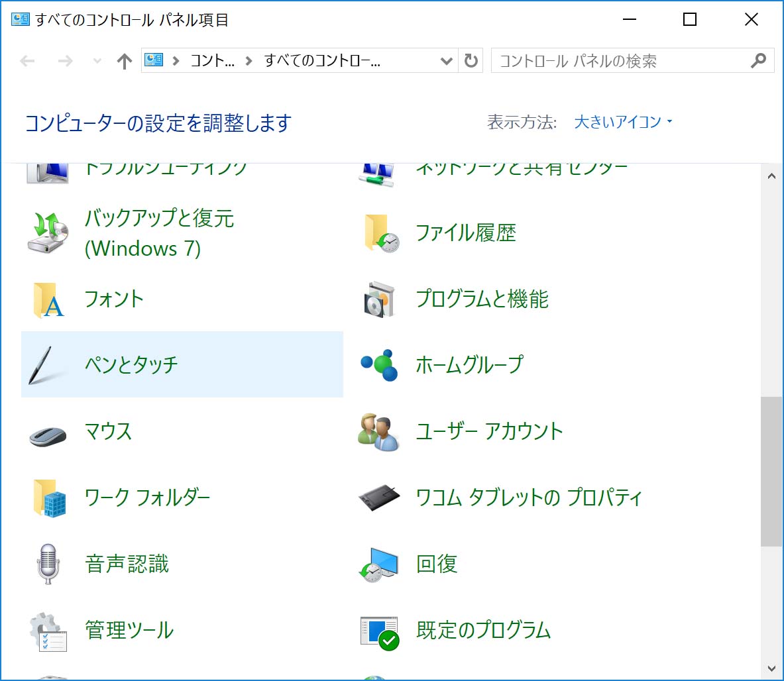Open the recent locations dropdown arrow
The image size is (784, 681).
[97, 61]
